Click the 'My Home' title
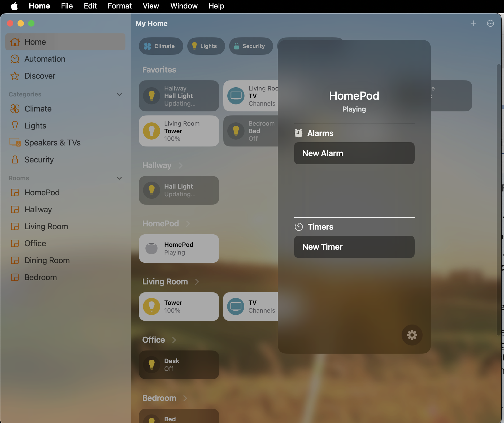The width and height of the screenshot is (504, 423). click(x=151, y=24)
